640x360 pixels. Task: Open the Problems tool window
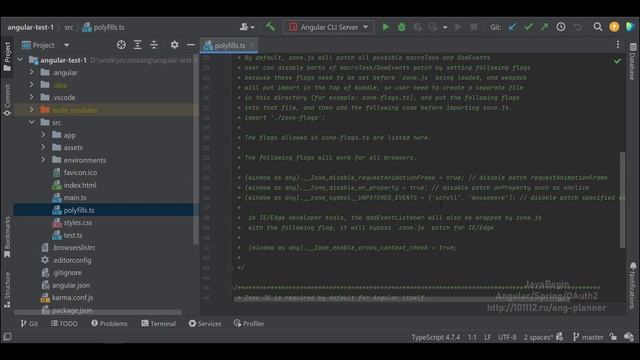coord(109,324)
